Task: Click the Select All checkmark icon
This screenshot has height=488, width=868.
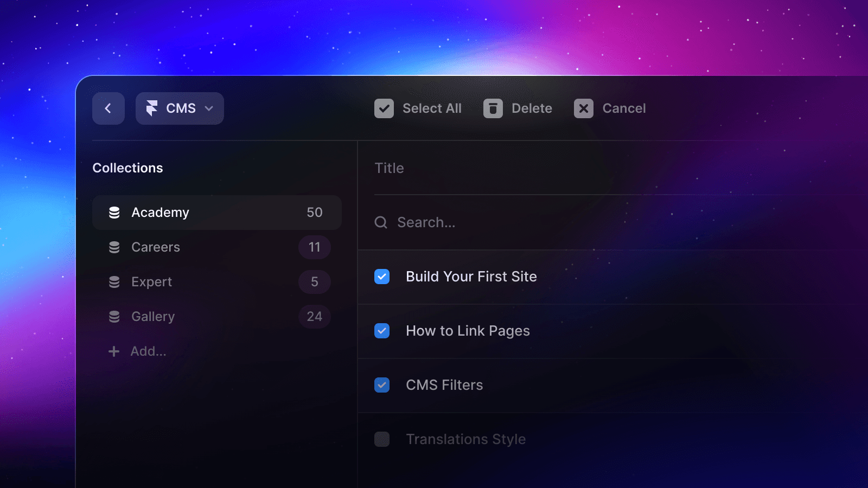Action: tap(384, 108)
